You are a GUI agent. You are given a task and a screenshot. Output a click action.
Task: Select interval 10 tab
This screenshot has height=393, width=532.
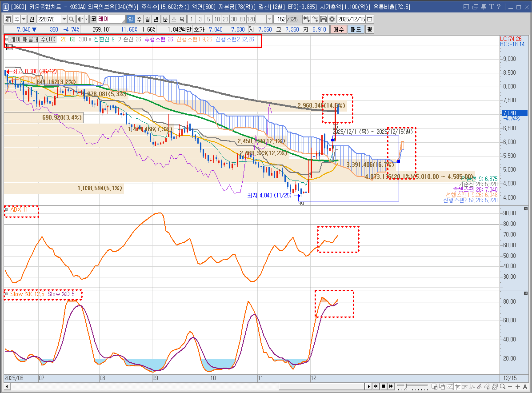coord(217,20)
